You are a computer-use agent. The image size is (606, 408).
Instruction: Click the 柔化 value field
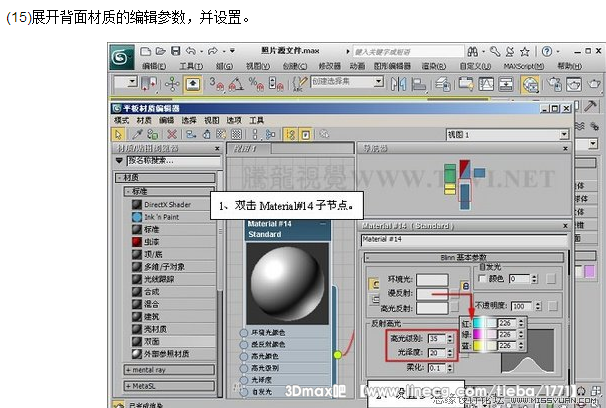tap(437, 368)
